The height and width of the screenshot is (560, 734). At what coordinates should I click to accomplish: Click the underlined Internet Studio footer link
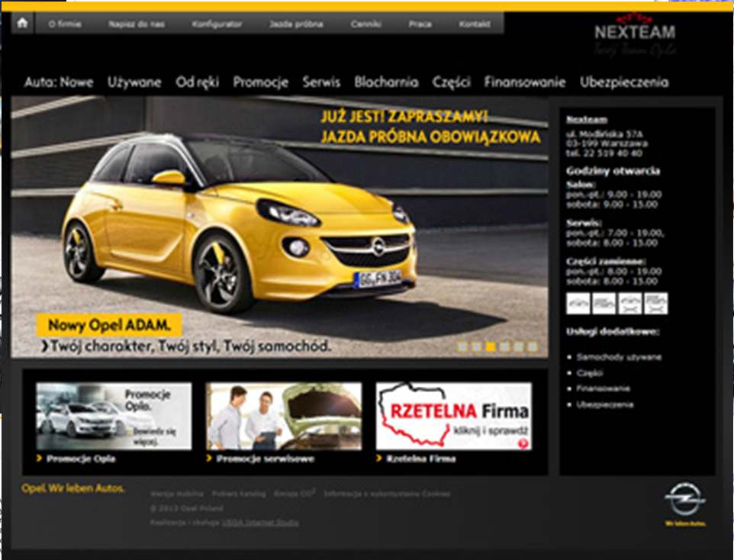click(x=260, y=522)
